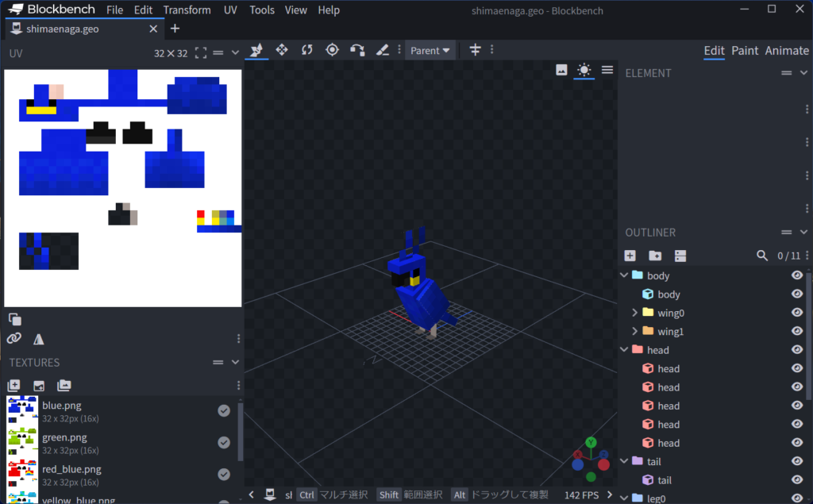813x504 pixels.
Task: Hide the body group via eye icon
Action: tap(797, 275)
